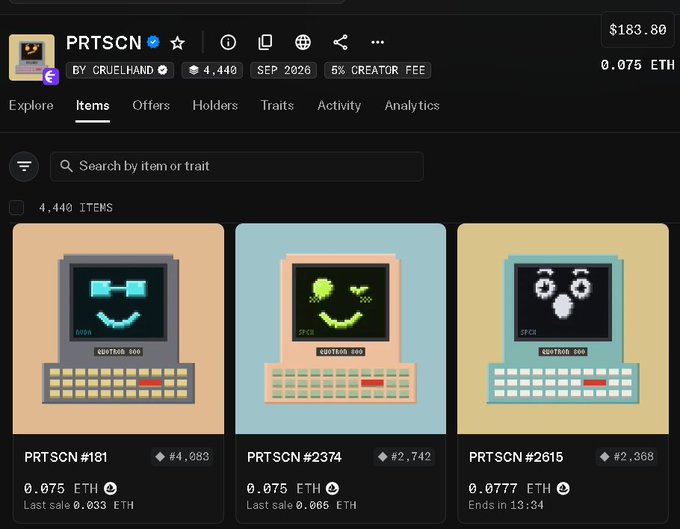Click the PRTSCN #181 title
The height and width of the screenshot is (529, 680).
pos(65,457)
